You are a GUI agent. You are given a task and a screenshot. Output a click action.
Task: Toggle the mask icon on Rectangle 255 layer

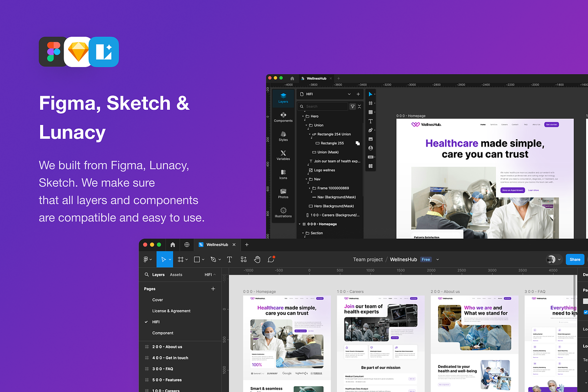point(358,143)
